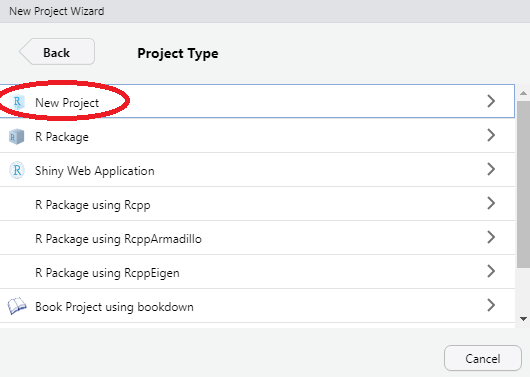
Task: Click the R Package box icon
Action: [x=17, y=137]
